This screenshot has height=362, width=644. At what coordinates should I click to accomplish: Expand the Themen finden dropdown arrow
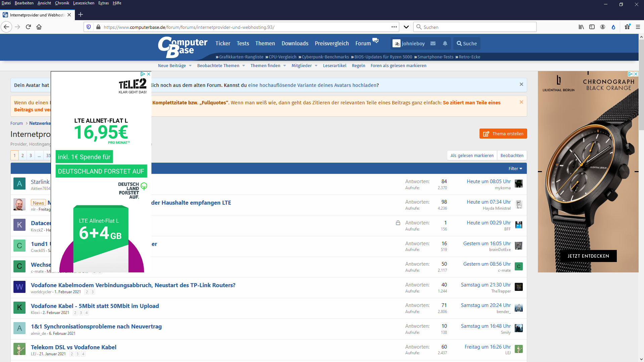pos(284,66)
